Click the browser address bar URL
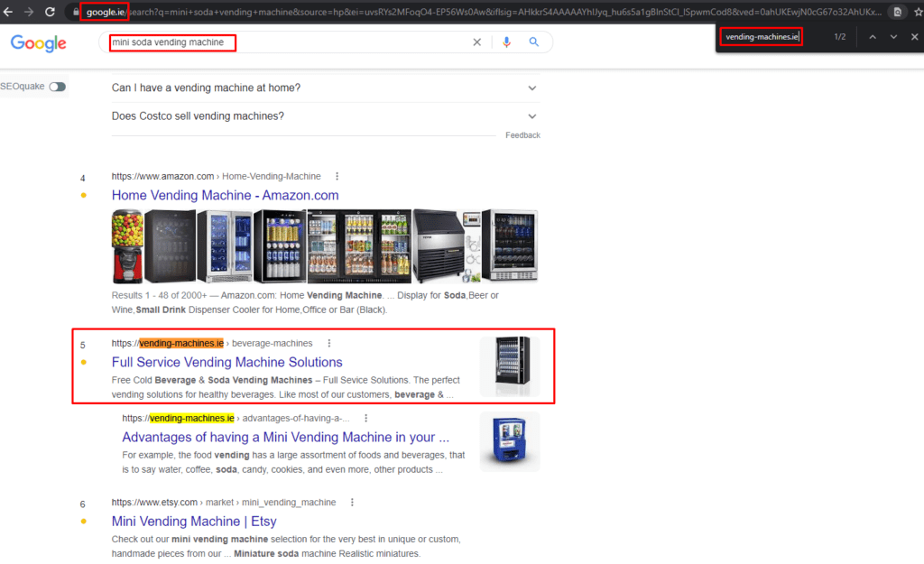This screenshot has height=564, width=924. point(484,12)
